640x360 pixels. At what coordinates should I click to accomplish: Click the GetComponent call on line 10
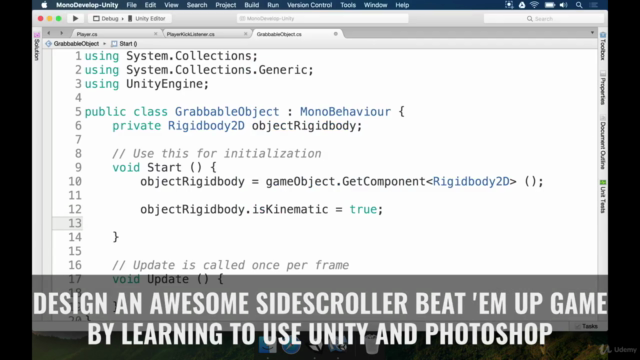tap(384, 181)
